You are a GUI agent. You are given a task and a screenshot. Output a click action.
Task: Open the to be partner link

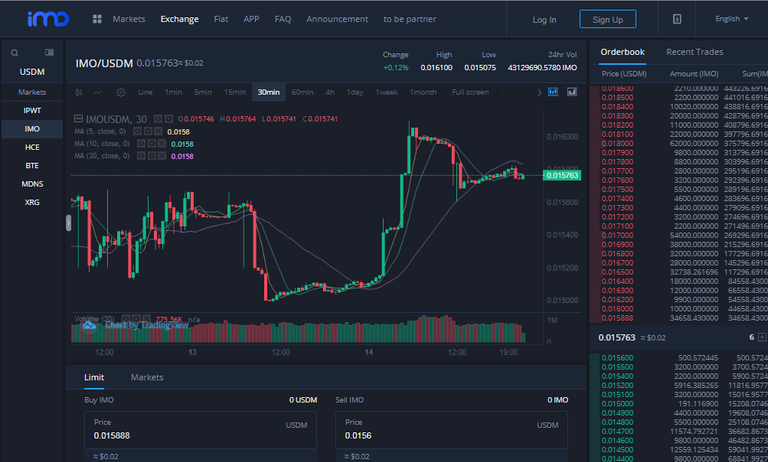pos(409,19)
